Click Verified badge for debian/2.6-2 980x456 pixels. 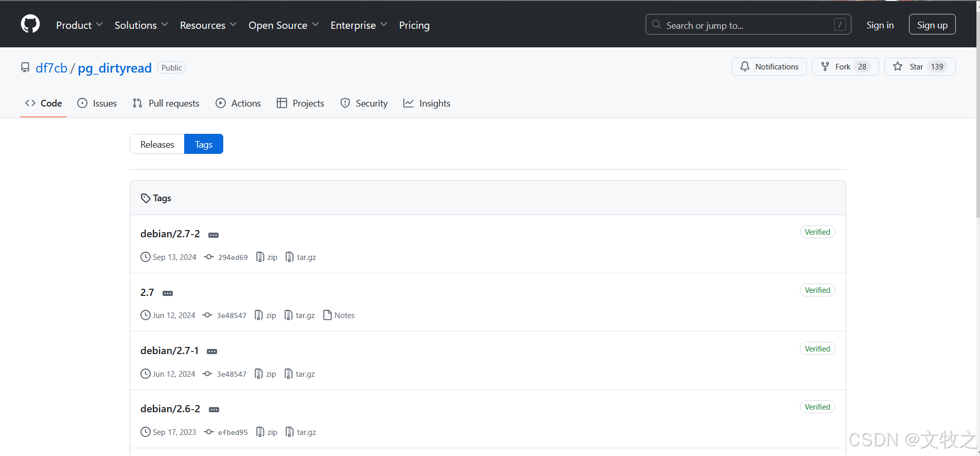[x=817, y=407]
